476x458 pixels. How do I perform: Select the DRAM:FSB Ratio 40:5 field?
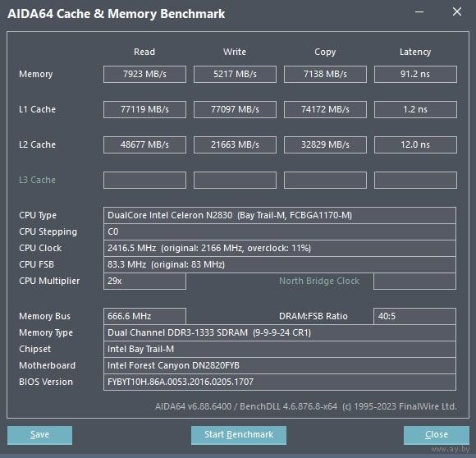click(x=414, y=316)
